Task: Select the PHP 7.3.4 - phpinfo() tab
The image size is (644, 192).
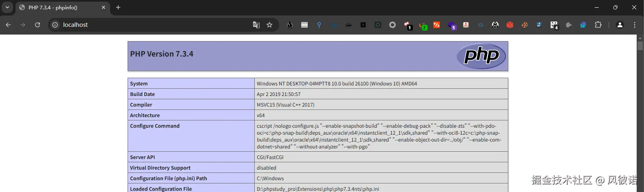Action: click(x=62, y=7)
